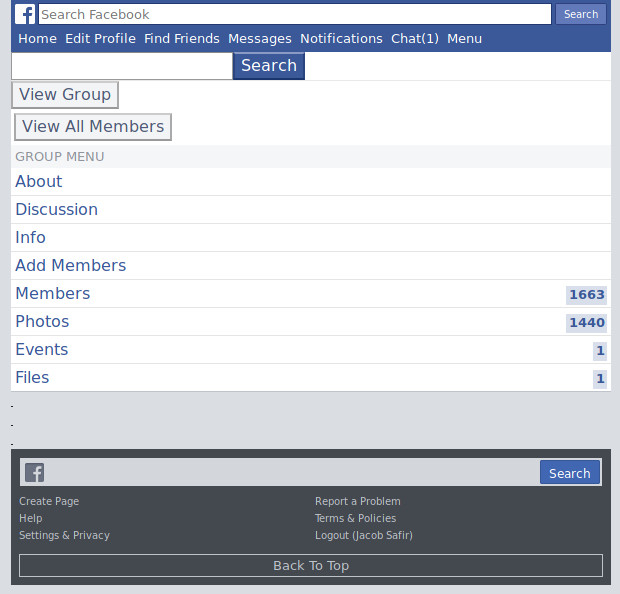Open Find Friends in the navigation bar
Viewport: 620px width, 594px height.
(181, 39)
